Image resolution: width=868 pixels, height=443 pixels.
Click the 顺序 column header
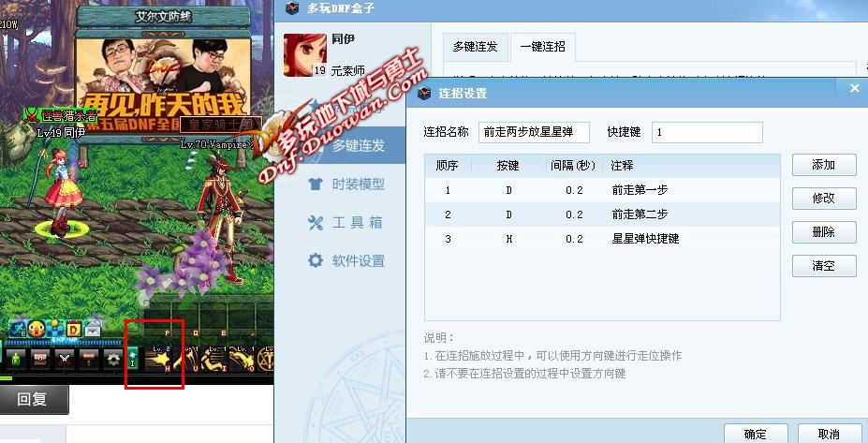click(x=448, y=166)
